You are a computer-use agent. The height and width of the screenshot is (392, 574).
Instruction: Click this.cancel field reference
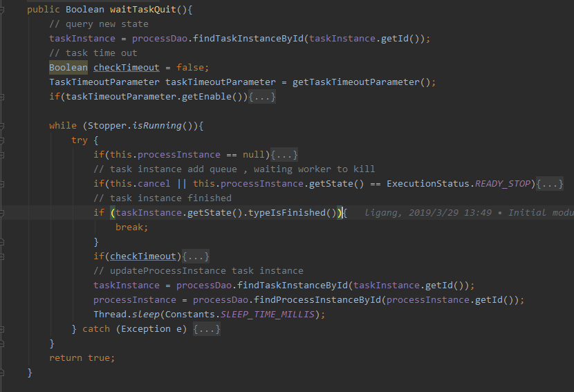coord(140,184)
